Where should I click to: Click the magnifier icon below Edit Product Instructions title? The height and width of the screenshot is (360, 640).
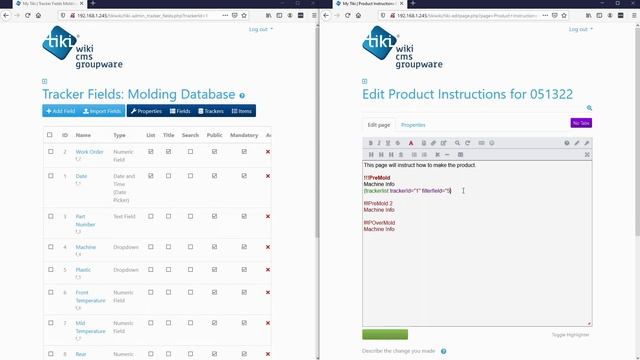point(589,108)
